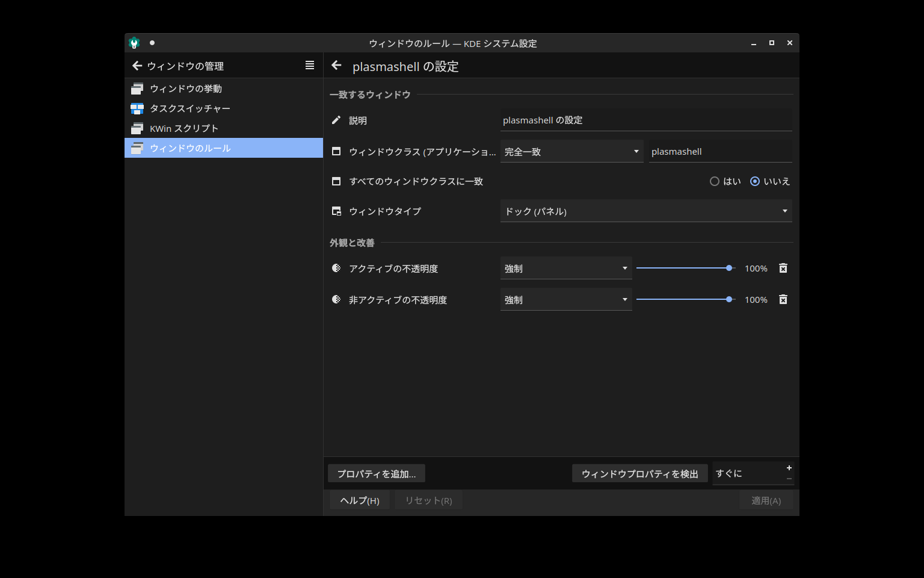Open 強制 dropdown for アクティブの不透明度
Image resolution: width=924 pixels, height=578 pixels.
pos(566,268)
